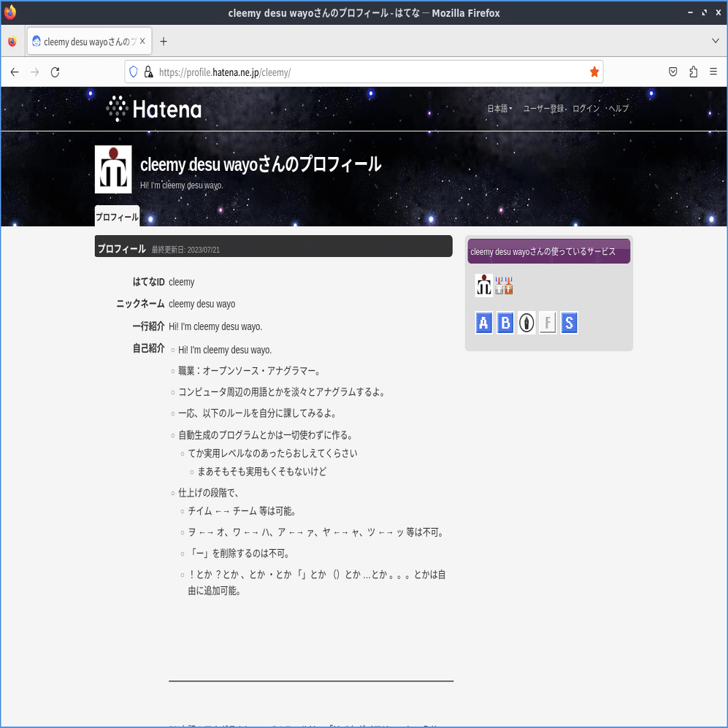
Task: Click the line チイム ←→ チーム 等は可能
Action: coord(242,510)
